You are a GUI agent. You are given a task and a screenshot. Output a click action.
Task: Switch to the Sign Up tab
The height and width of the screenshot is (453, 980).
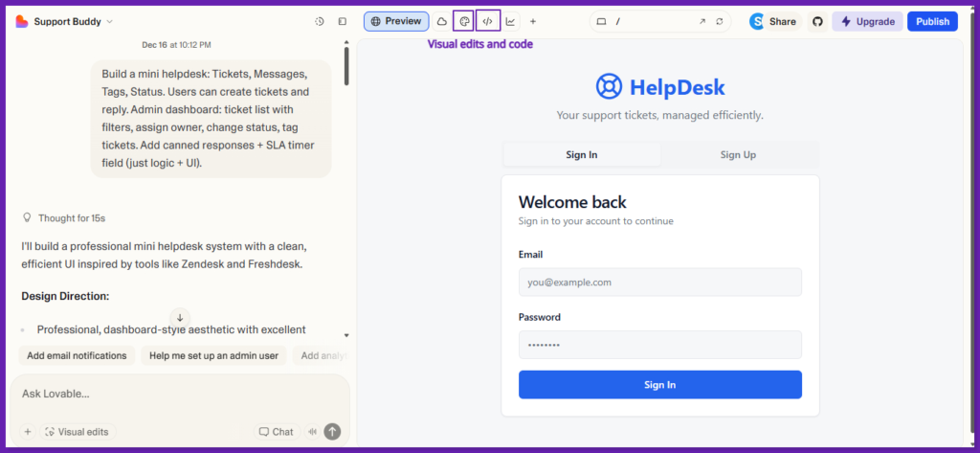(x=738, y=154)
